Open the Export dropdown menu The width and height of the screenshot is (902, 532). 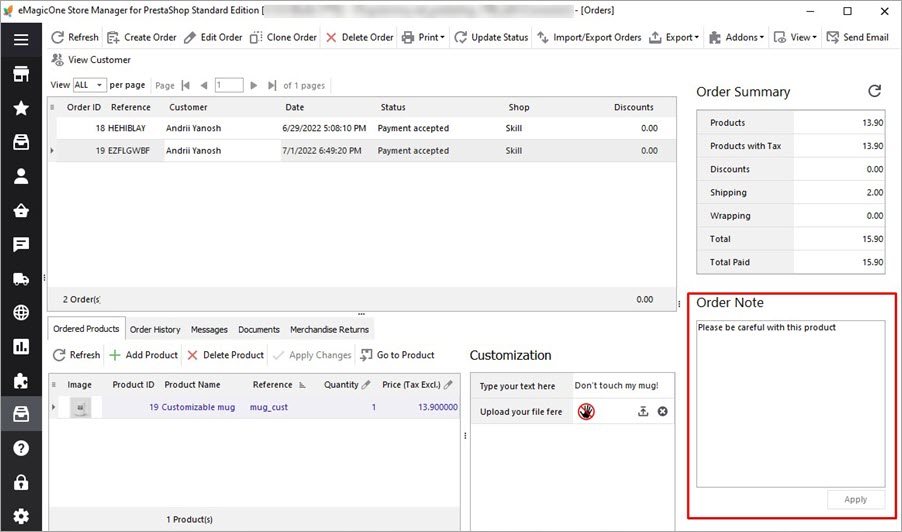click(674, 37)
